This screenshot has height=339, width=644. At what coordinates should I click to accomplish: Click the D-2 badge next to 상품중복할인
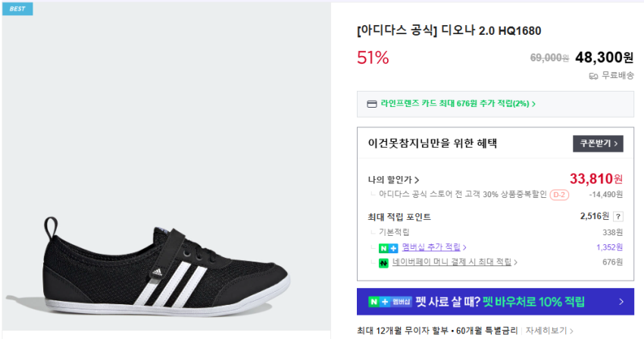pos(559,194)
